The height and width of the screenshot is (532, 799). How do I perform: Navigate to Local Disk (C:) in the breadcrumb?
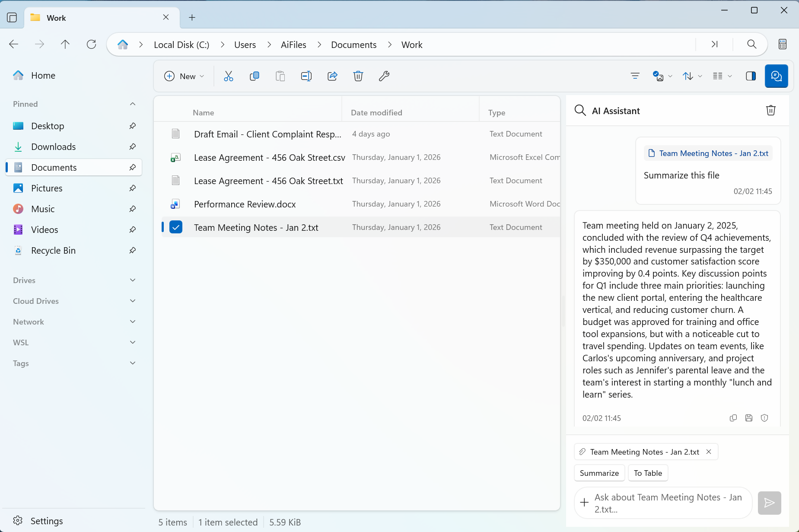[x=181, y=45]
